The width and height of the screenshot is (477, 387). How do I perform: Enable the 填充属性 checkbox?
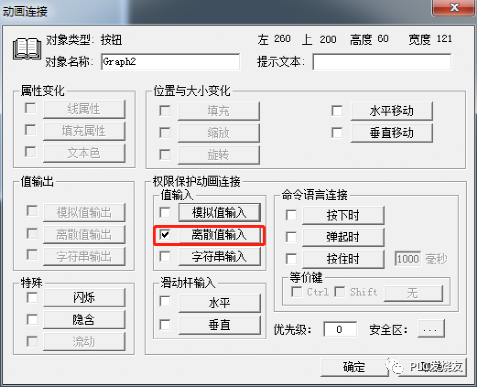pos(31,130)
